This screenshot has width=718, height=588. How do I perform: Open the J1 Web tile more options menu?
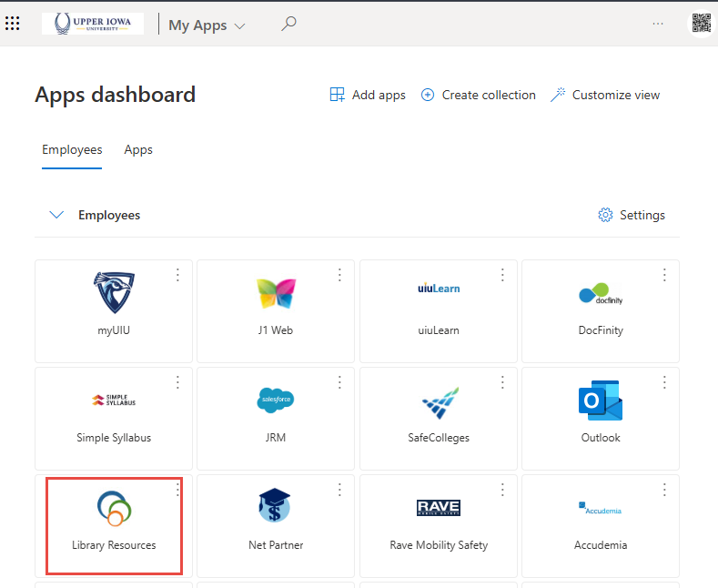pyautogui.click(x=339, y=275)
